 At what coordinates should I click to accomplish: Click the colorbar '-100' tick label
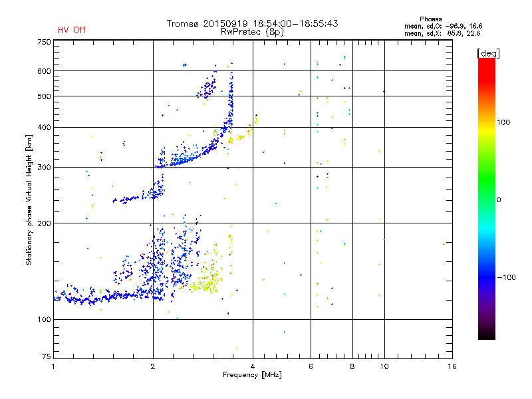(x=506, y=277)
